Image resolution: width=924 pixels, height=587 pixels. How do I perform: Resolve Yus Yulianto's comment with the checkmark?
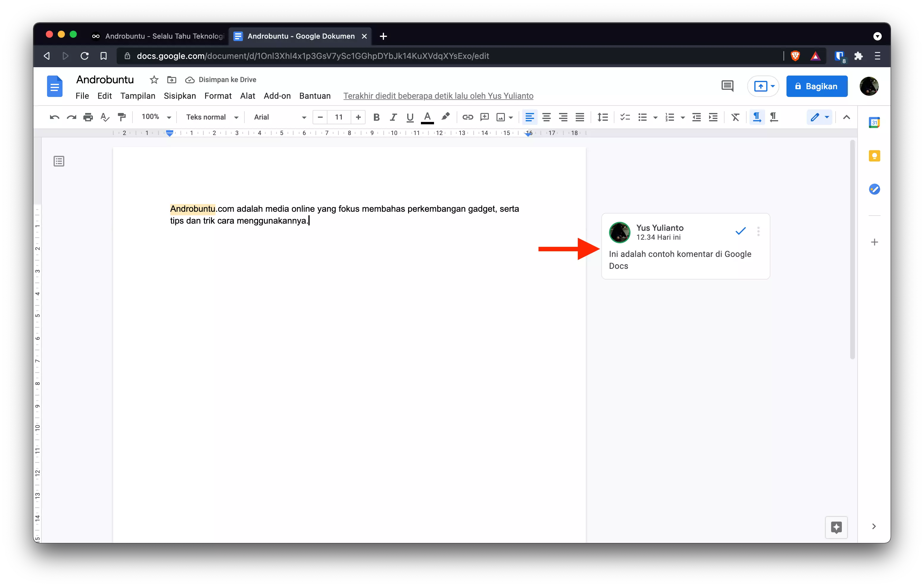pos(741,231)
